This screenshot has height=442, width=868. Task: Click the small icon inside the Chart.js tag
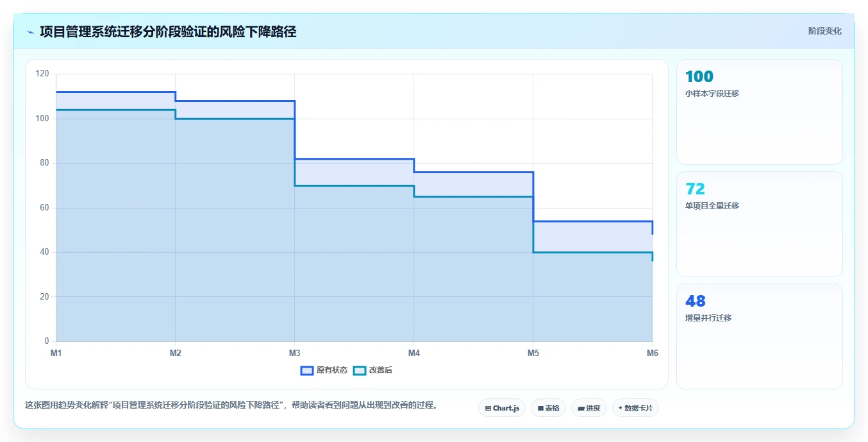(488, 408)
